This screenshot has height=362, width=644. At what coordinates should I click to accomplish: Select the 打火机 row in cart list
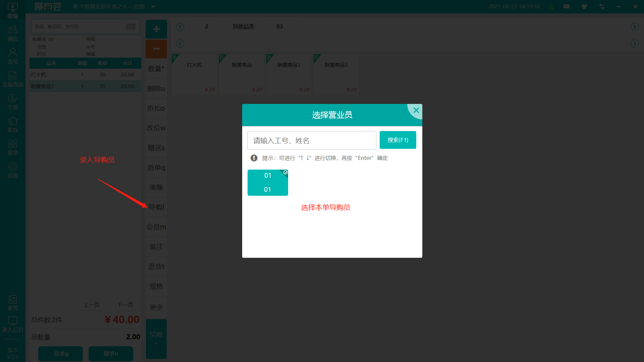pos(85,74)
